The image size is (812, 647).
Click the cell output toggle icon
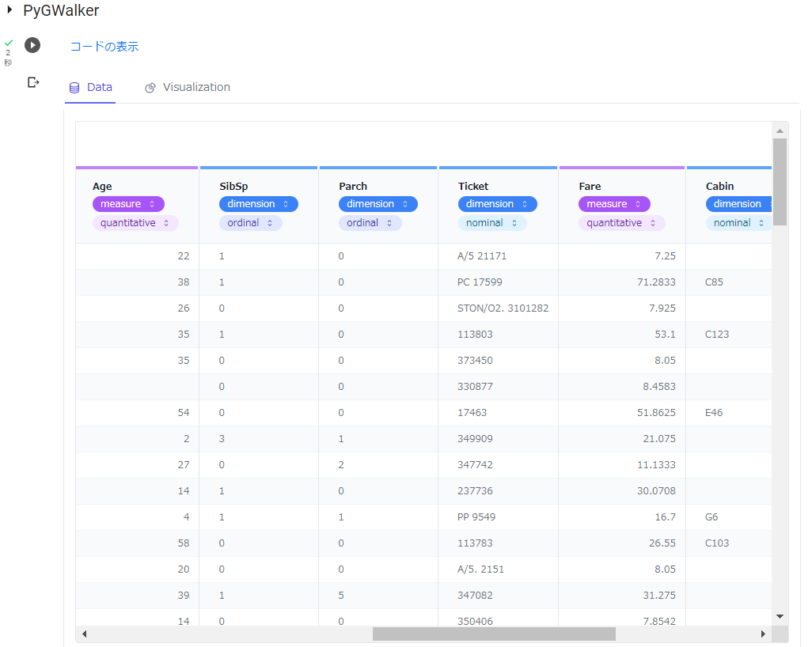click(x=33, y=82)
